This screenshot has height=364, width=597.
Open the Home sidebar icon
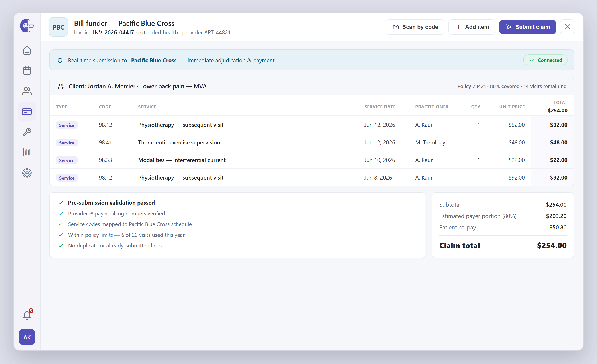point(27,50)
